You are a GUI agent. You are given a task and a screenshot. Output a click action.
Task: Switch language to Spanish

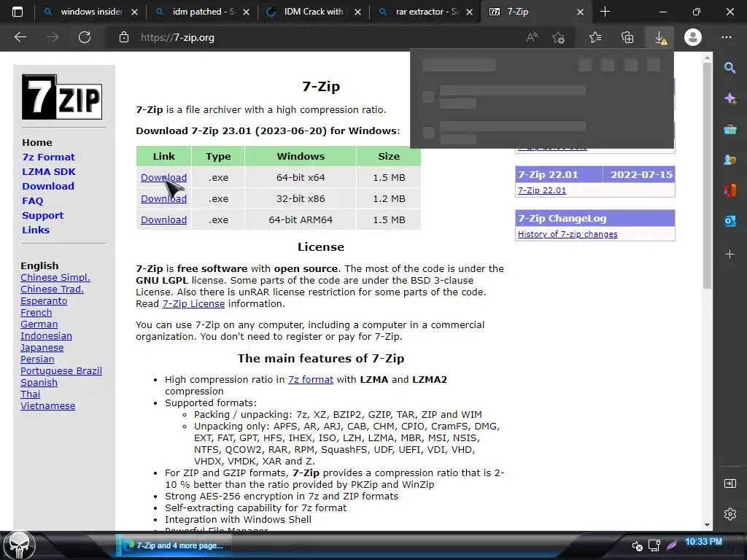tap(39, 382)
